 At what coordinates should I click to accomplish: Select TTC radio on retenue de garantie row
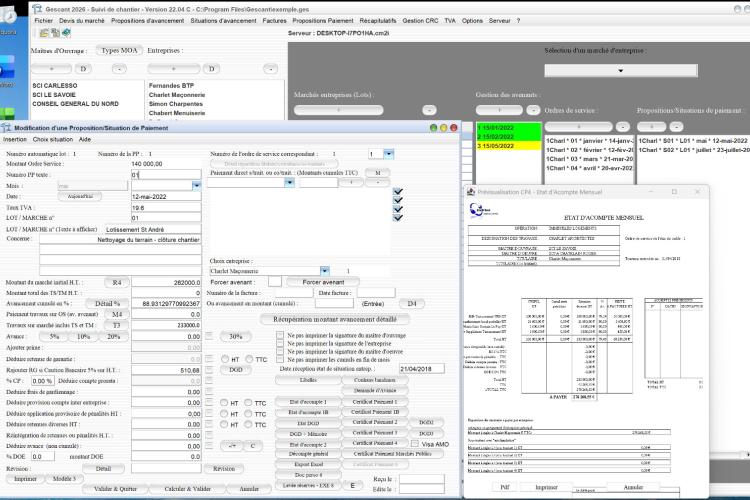click(x=249, y=359)
